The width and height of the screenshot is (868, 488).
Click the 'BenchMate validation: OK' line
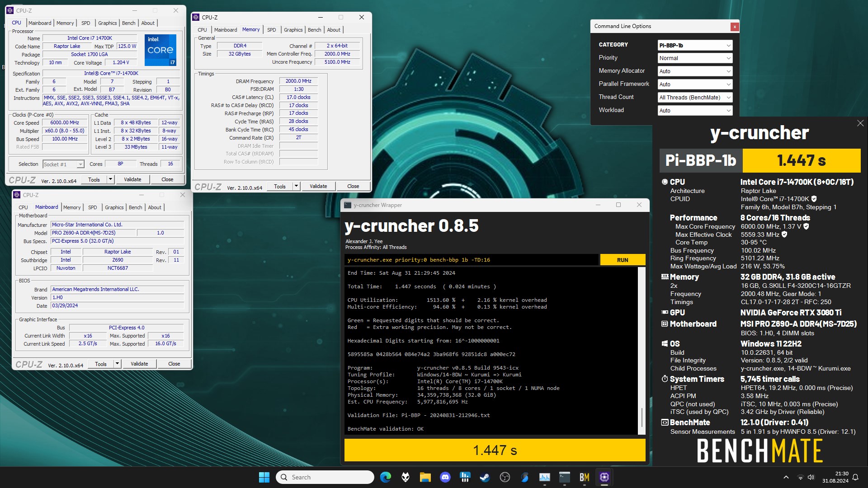coord(385,429)
